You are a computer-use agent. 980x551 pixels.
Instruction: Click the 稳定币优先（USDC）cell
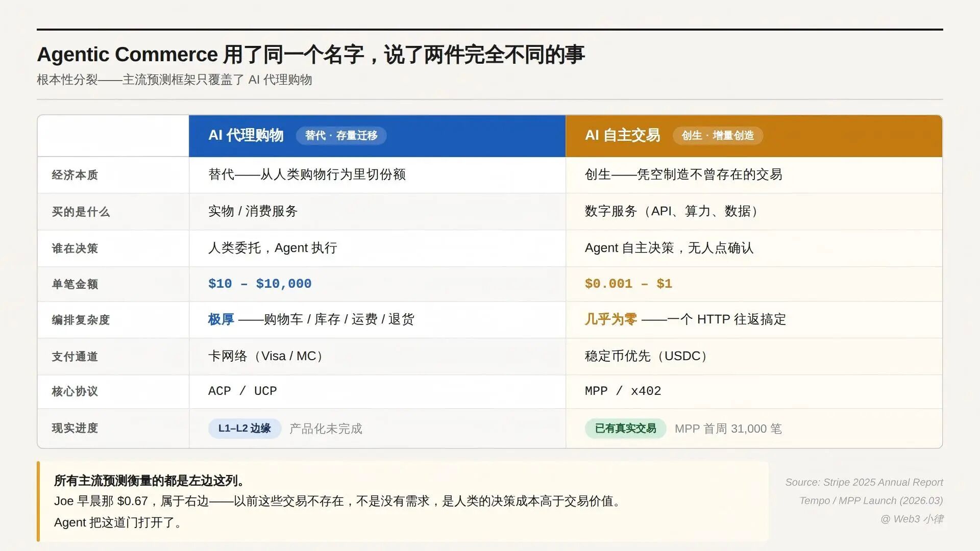point(647,356)
